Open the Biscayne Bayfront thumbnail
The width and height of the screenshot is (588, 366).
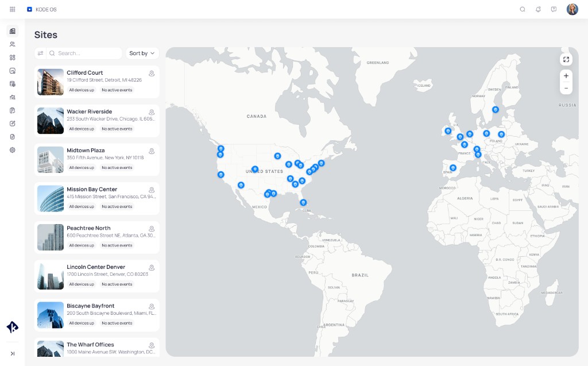click(51, 315)
